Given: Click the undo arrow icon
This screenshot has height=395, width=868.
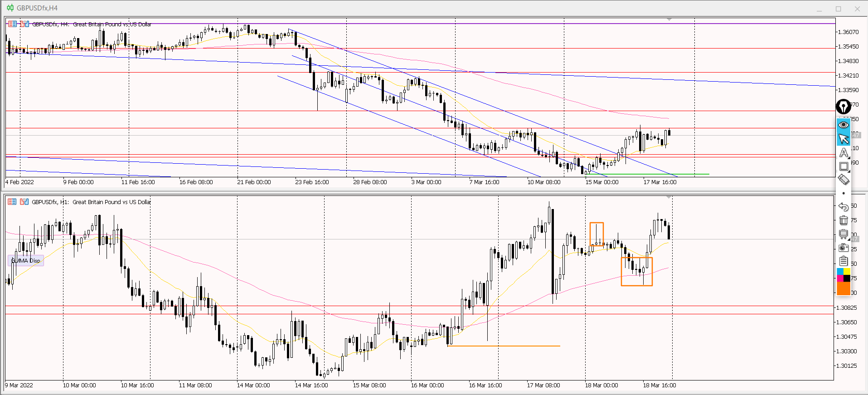Looking at the screenshot, I should (844, 207).
